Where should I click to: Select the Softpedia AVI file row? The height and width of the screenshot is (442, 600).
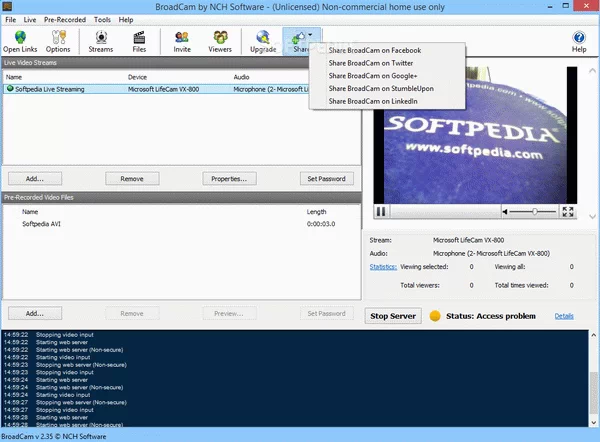tap(182, 224)
